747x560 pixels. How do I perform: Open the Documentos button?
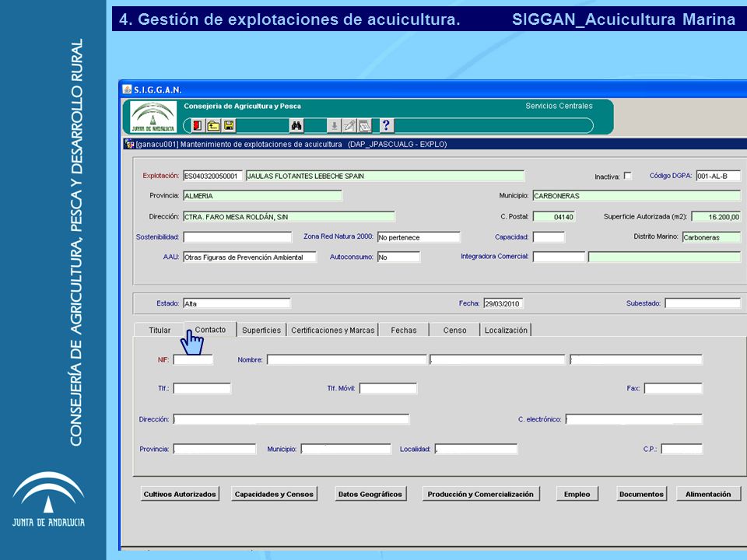tap(641, 495)
